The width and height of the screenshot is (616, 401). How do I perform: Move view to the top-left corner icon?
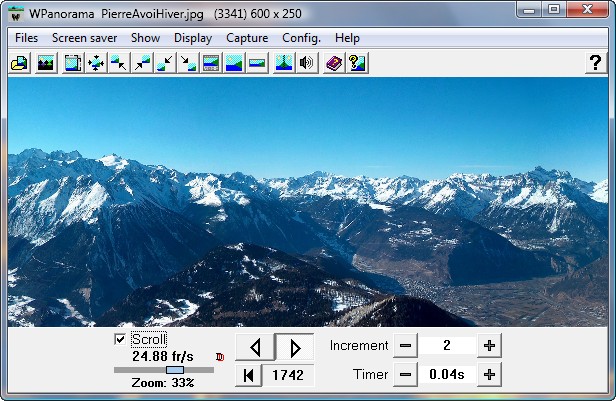click(119, 63)
